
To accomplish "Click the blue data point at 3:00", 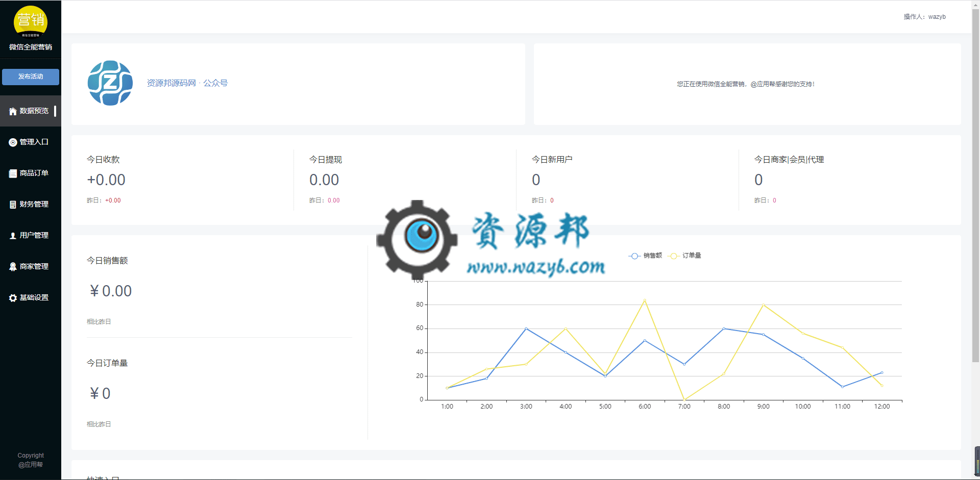I will 526,329.
